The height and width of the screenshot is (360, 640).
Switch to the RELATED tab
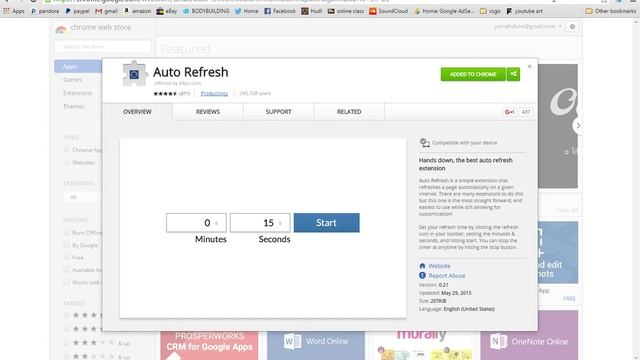coord(349,112)
